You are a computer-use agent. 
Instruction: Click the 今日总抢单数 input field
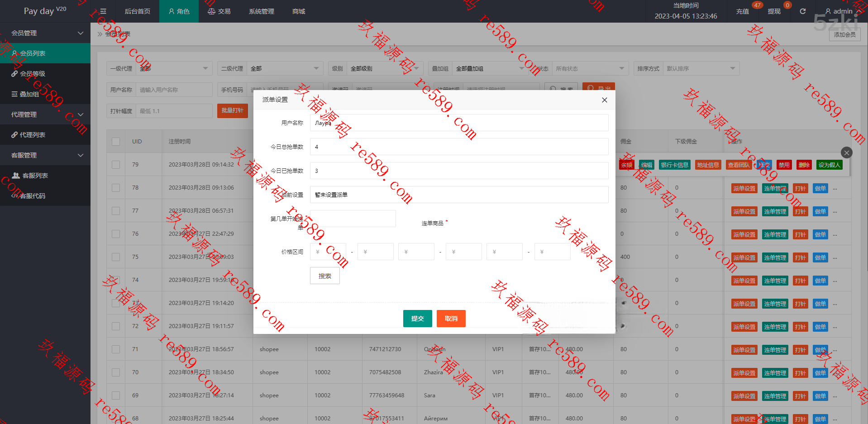tap(459, 147)
